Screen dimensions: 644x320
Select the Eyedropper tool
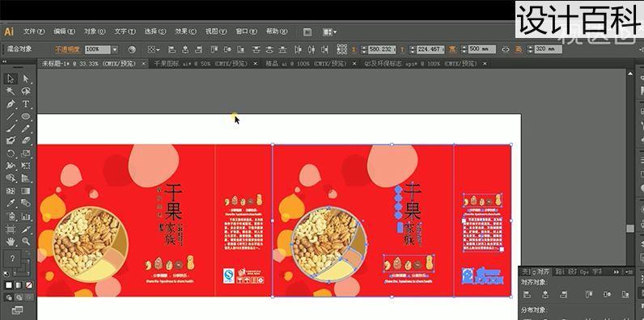click(x=11, y=203)
